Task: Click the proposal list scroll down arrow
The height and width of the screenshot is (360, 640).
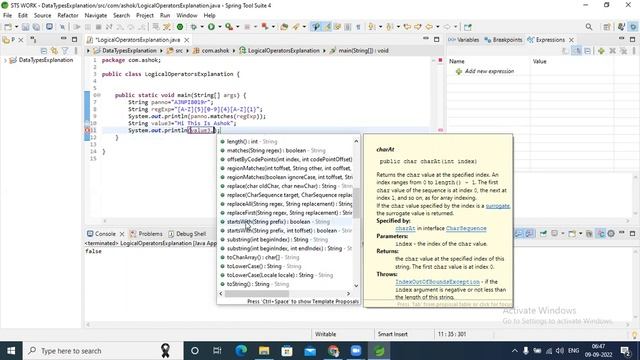Action: [x=356, y=286]
